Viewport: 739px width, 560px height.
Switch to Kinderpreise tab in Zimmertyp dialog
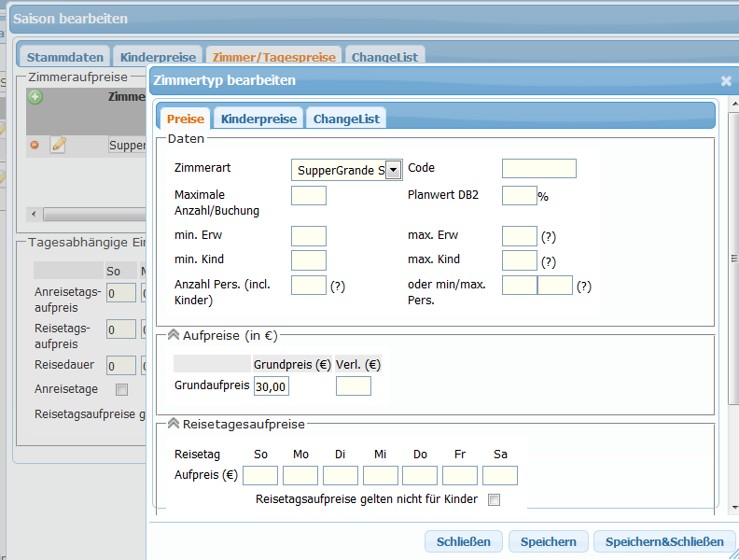258,119
